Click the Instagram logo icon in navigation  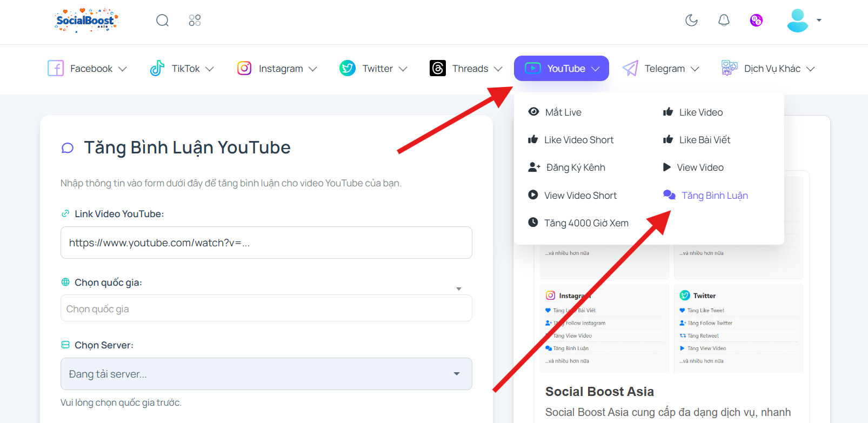coord(244,68)
